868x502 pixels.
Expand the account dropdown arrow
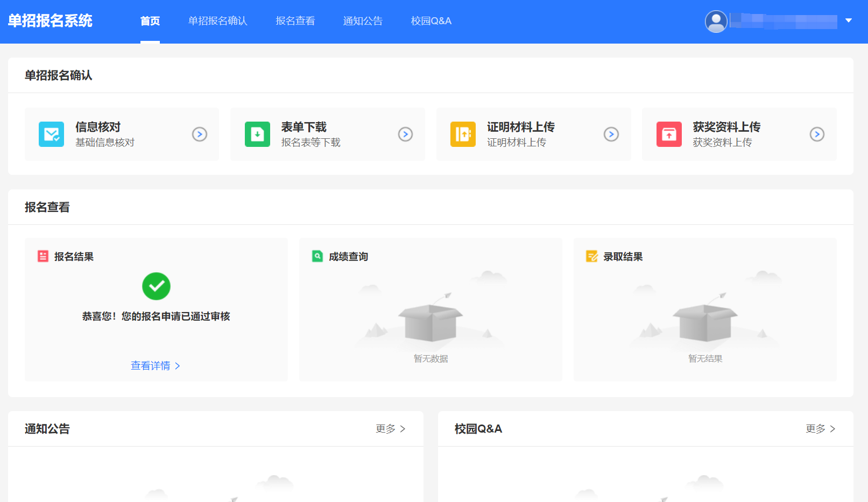[x=849, y=22]
